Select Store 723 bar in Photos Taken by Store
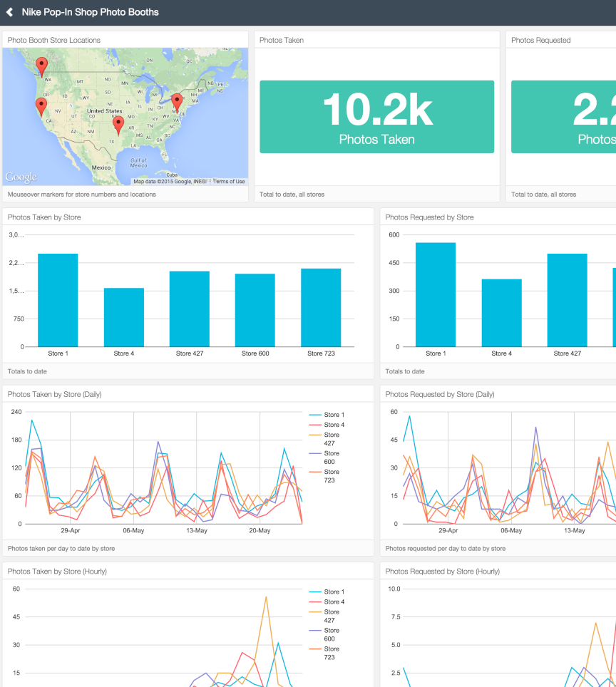Image resolution: width=616 pixels, height=687 pixels. (320, 307)
